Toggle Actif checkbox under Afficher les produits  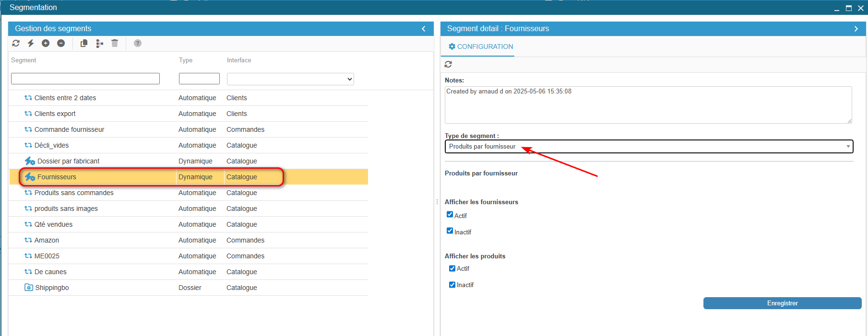click(x=452, y=268)
